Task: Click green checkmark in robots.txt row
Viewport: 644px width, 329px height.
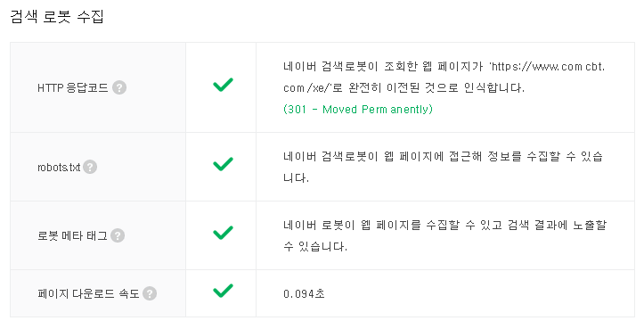Action: click(223, 164)
